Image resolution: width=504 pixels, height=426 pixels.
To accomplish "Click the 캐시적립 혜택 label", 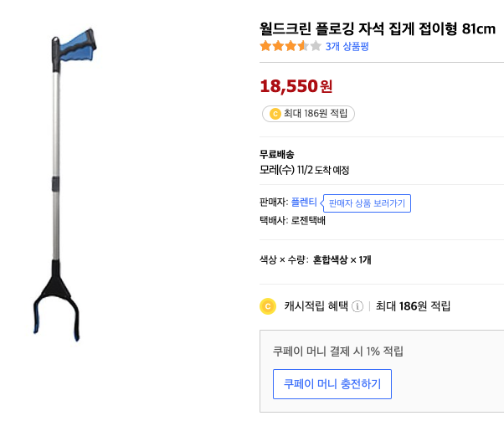I will coord(315,306).
